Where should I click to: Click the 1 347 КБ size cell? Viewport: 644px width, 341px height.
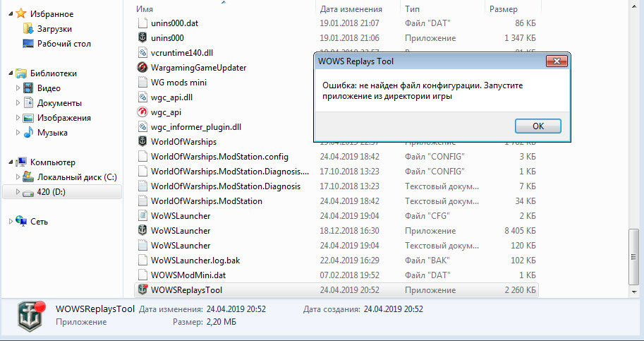click(520, 38)
